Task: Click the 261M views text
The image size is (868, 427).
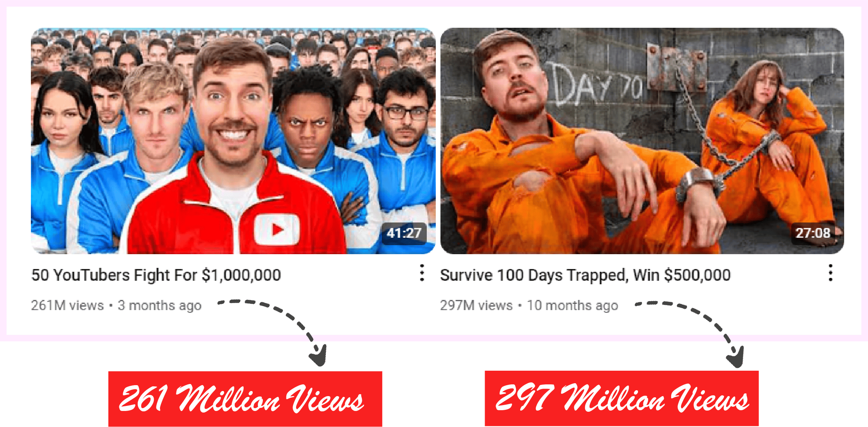Action: pyautogui.click(x=67, y=305)
